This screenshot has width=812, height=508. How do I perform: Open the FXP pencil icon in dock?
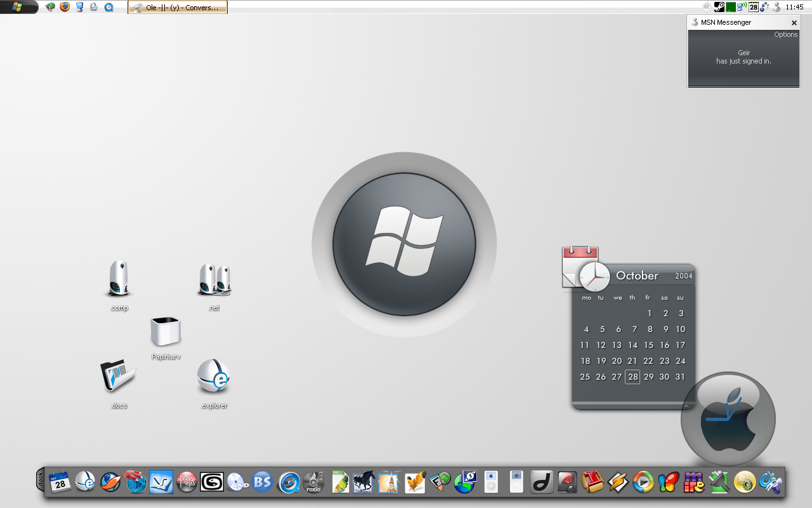(x=439, y=483)
